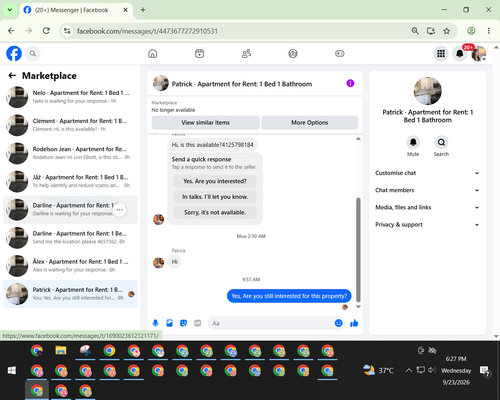Open File Explorer from taskbar
The image size is (500, 400).
point(61,350)
